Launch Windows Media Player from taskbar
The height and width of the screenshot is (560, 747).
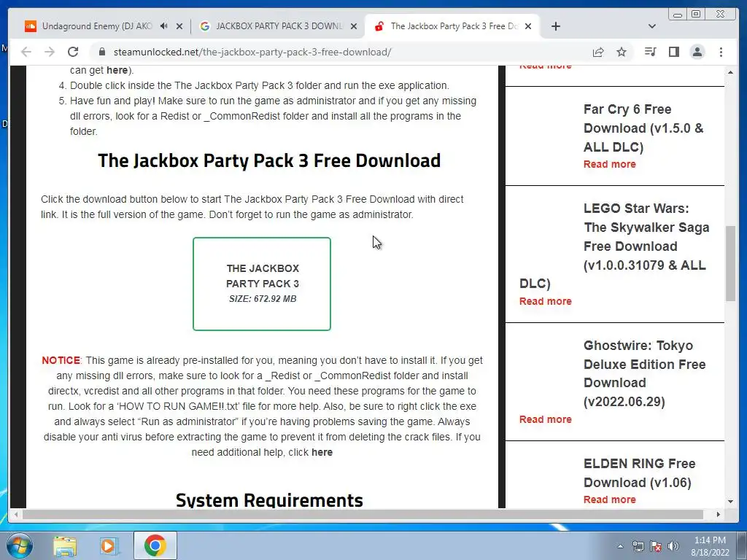[109, 545]
